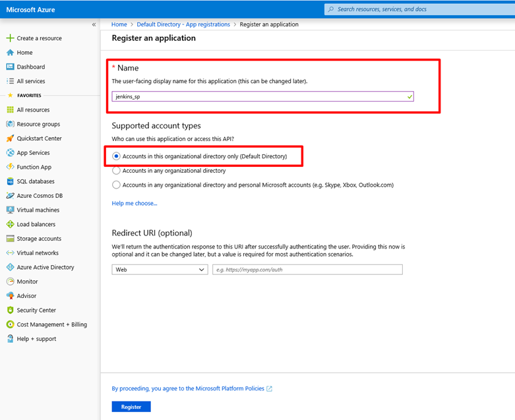Select 'Accounts in this organizational directory only' radio
The image size is (515, 420).
[x=116, y=156]
